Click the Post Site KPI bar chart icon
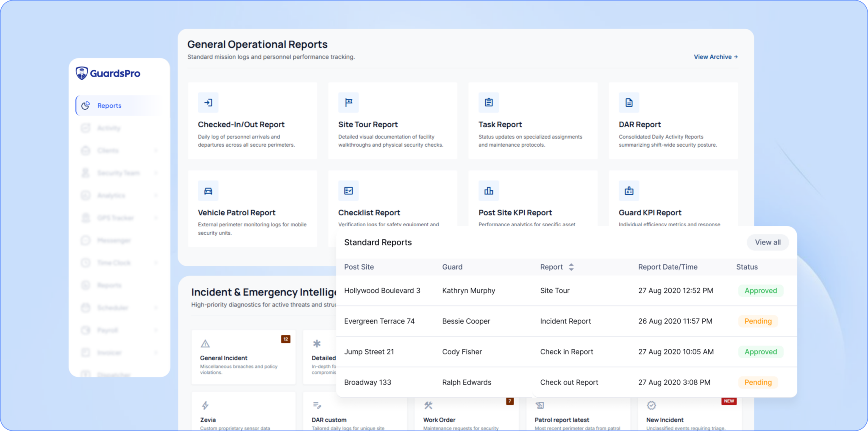The height and width of the screenshot is (431, 868). point(489,191)
